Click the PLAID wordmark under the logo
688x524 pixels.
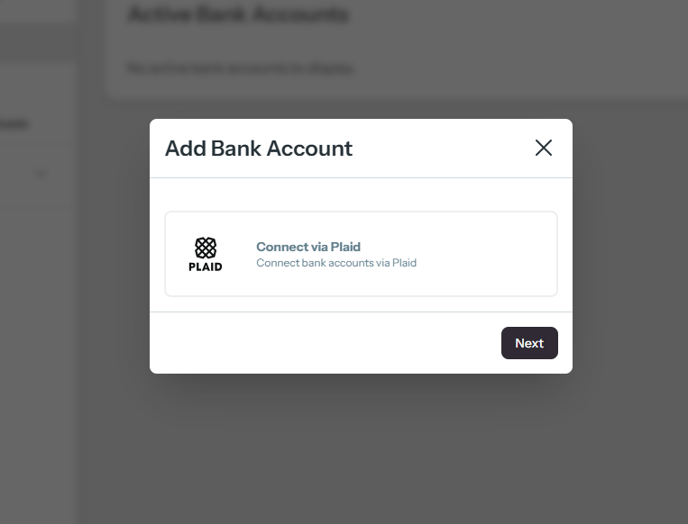click(205, 266)
